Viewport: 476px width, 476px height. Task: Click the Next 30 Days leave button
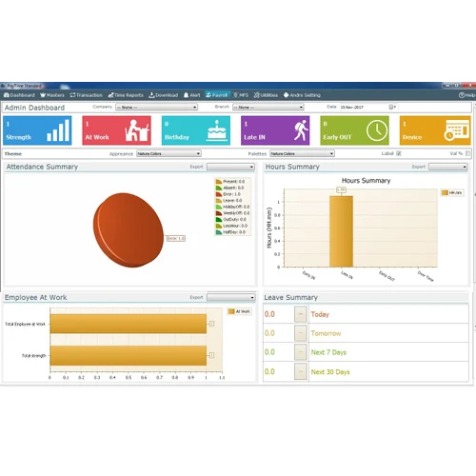[301, 371]
